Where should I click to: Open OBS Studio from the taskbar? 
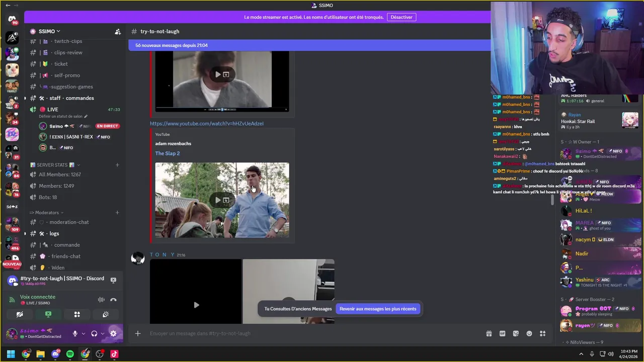coord(100,354)
